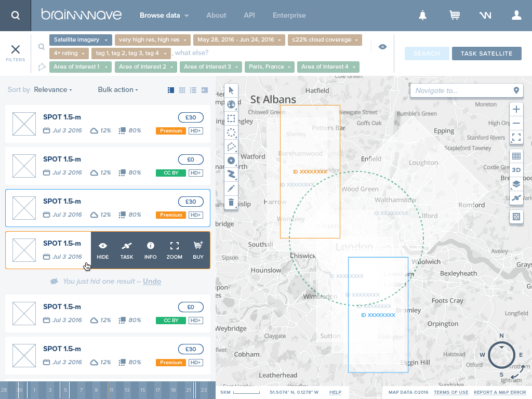Open the API page
The image size is (532, 399).
pos(249,15)
